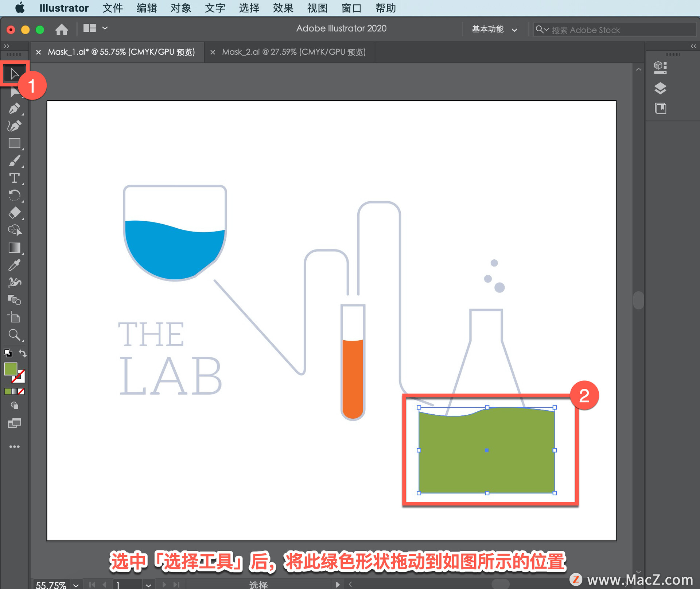Swap fill and stroke colors
This screenshot has height=589, width=700.
[23, 353]
